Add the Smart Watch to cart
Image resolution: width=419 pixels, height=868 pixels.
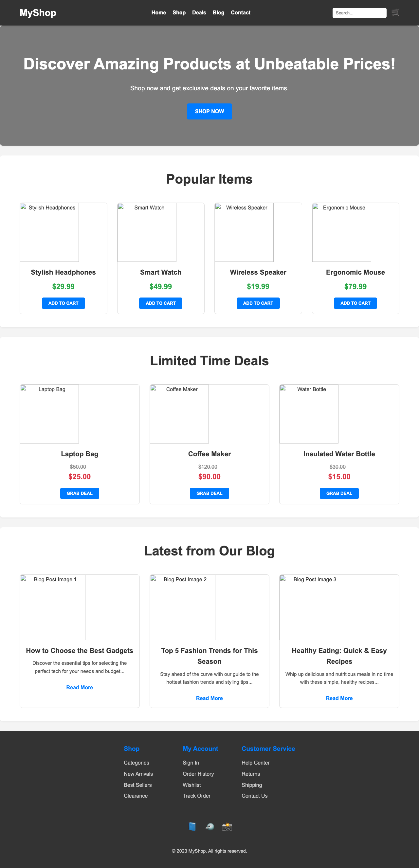[x=160, y=303]
